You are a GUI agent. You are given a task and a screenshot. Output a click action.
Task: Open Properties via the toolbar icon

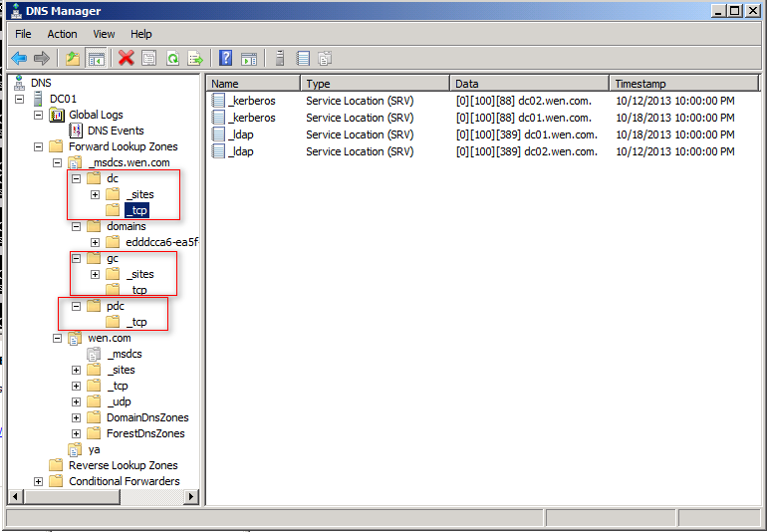click(149, 58)
